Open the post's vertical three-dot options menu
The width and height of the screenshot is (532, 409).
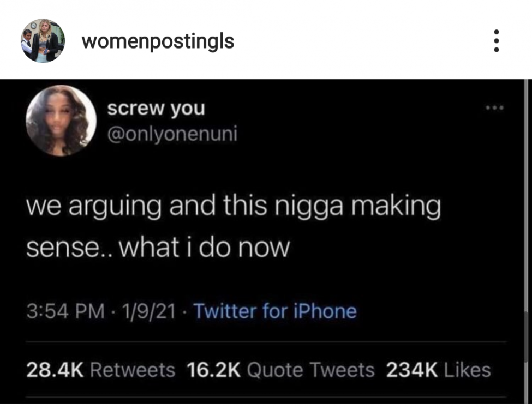[x=496, y=41]
